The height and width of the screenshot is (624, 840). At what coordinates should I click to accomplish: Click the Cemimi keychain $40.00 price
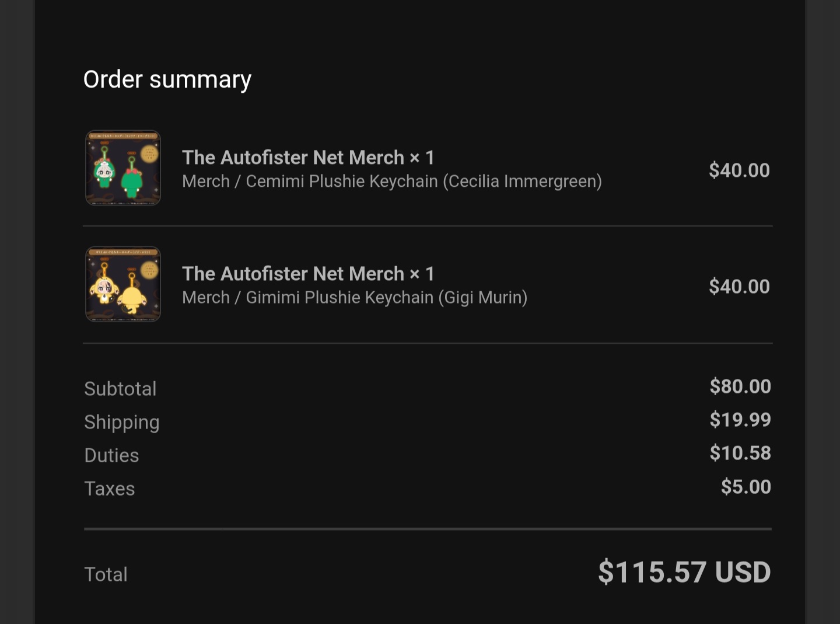point(739,170)
